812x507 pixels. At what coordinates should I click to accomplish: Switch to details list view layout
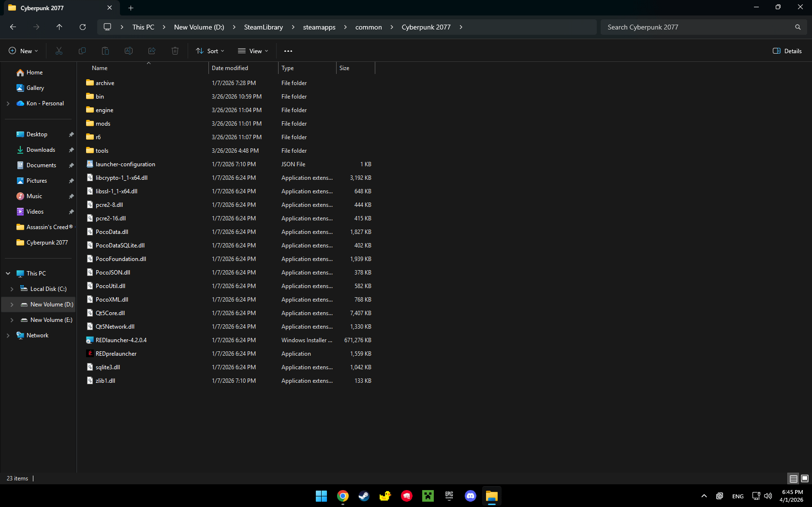click(x=794, y=478)
